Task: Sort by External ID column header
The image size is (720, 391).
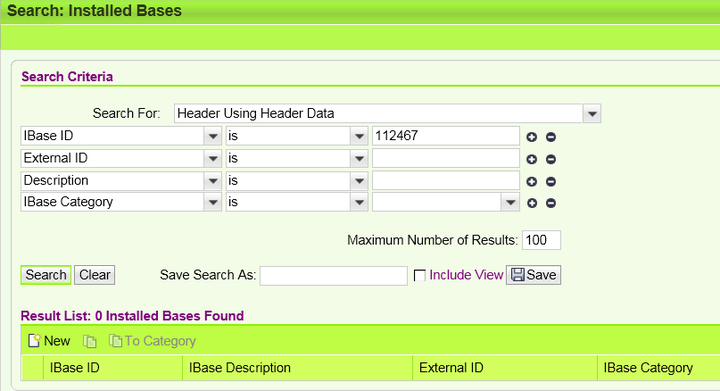Action: tap(505, 368)
